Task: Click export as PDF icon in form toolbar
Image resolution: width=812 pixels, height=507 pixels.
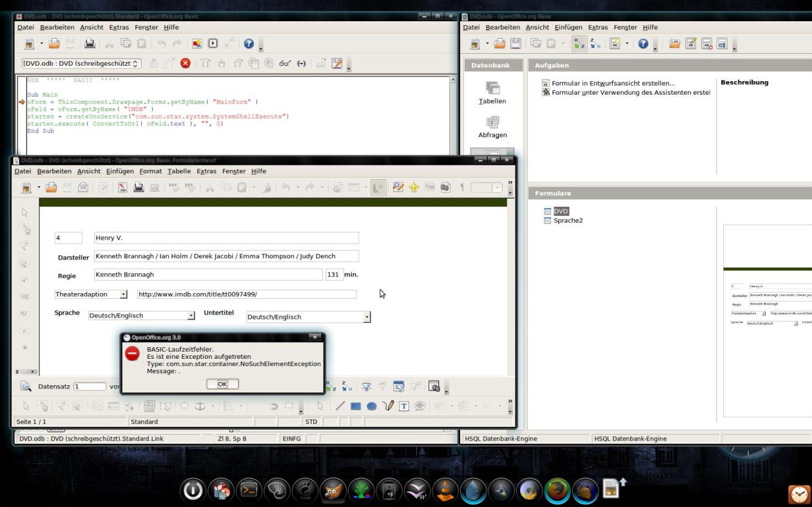Action: [x=122, y=187]
